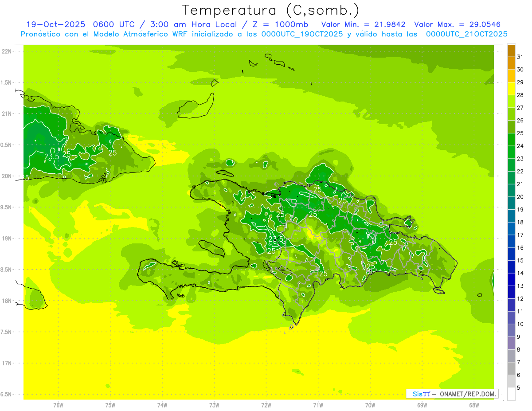
Task: Click the SisTT ONAMET/REP.DOM. logo box
Action: 452,394
